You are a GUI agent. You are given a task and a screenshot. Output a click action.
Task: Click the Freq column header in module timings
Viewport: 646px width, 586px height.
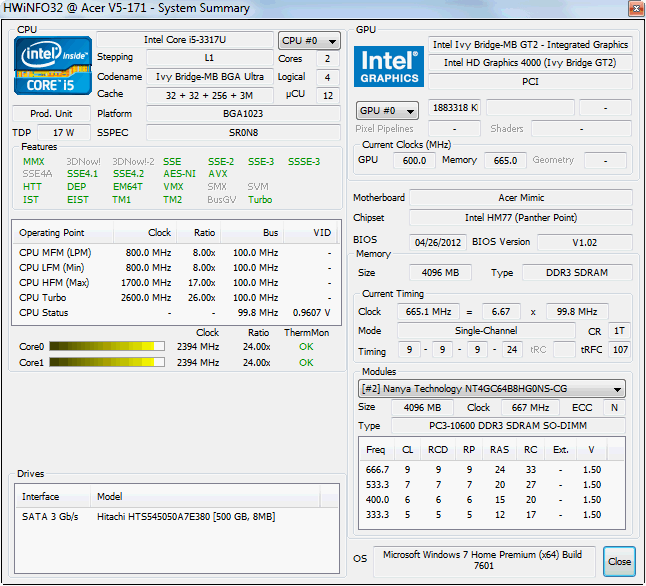point(377,450)
